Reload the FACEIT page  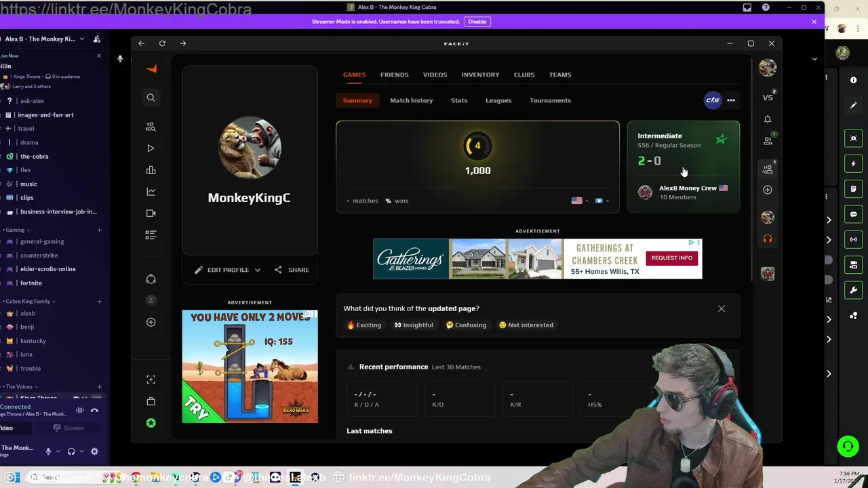click(x=162, y=43)
